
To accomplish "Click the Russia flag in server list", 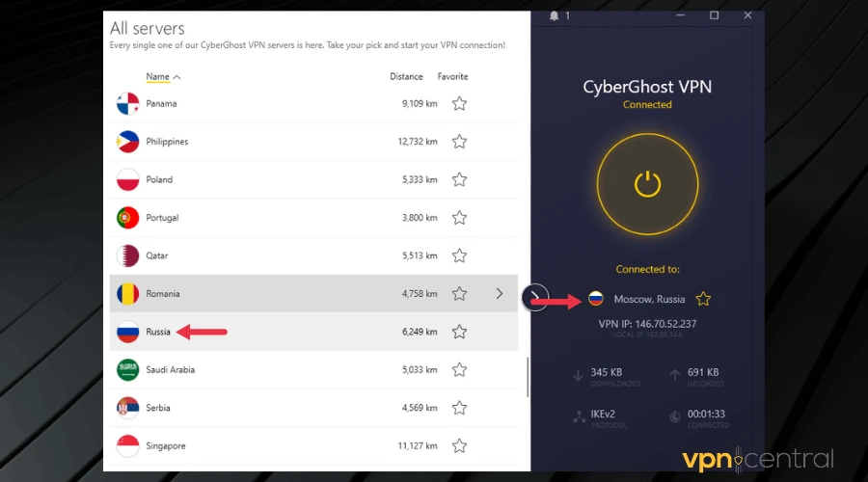I will (x=128, y=332).
